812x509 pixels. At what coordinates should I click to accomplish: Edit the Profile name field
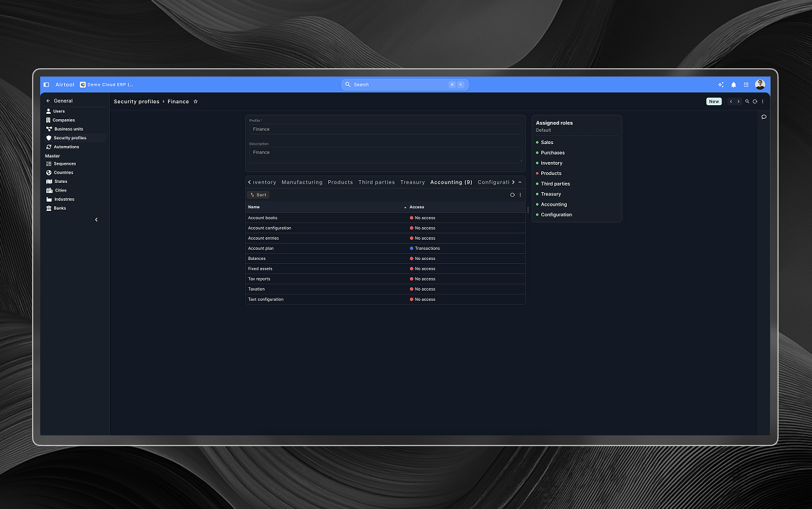385,129
